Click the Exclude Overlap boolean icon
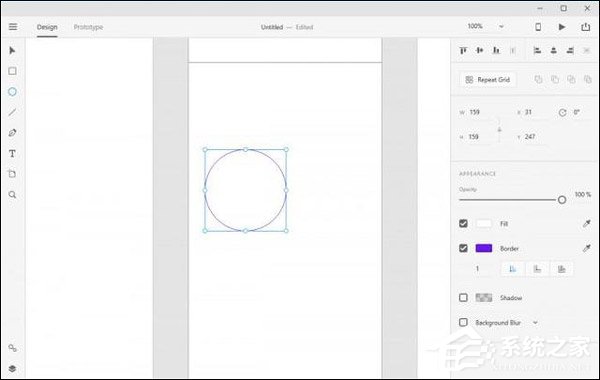 pos(588,80)
